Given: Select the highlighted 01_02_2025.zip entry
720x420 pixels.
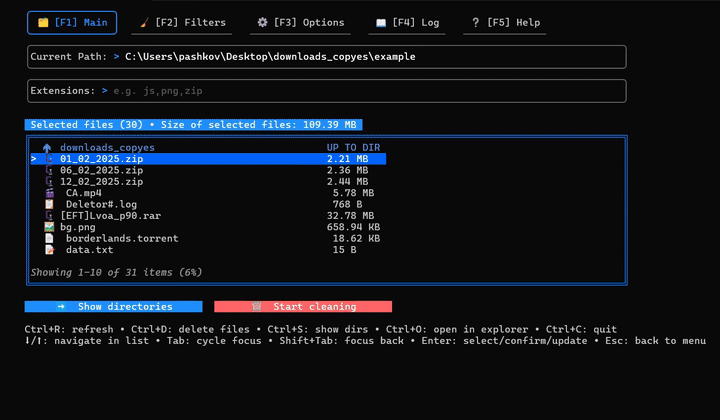Looking at the screenshot, I should tap(208, 159).
